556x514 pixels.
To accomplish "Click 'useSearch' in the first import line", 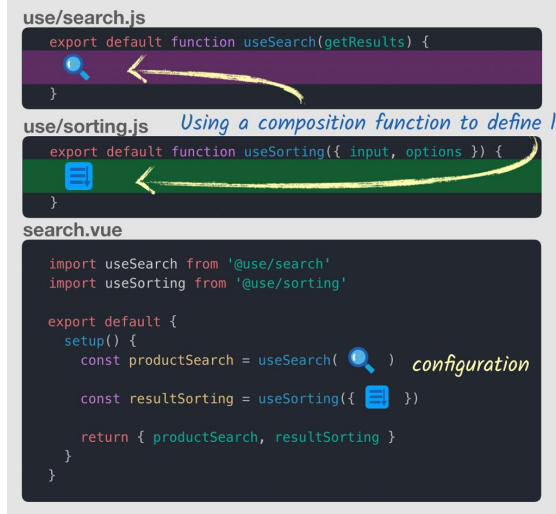I will pos(141,264).
